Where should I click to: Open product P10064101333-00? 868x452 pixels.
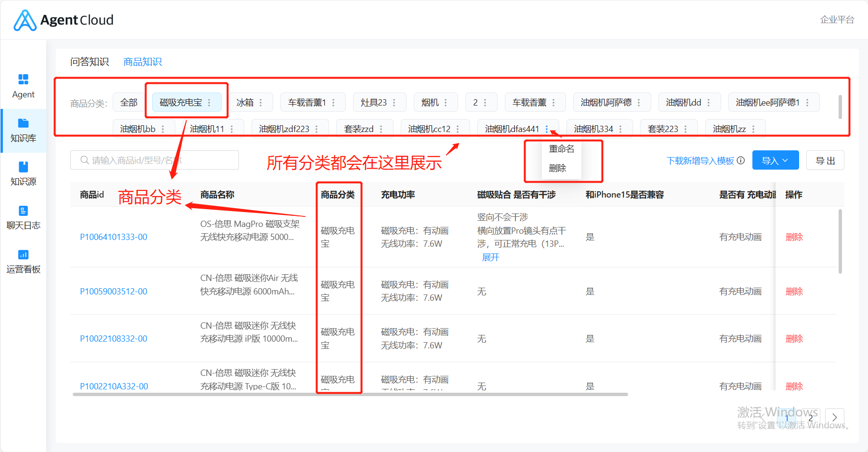coord(114,237)
